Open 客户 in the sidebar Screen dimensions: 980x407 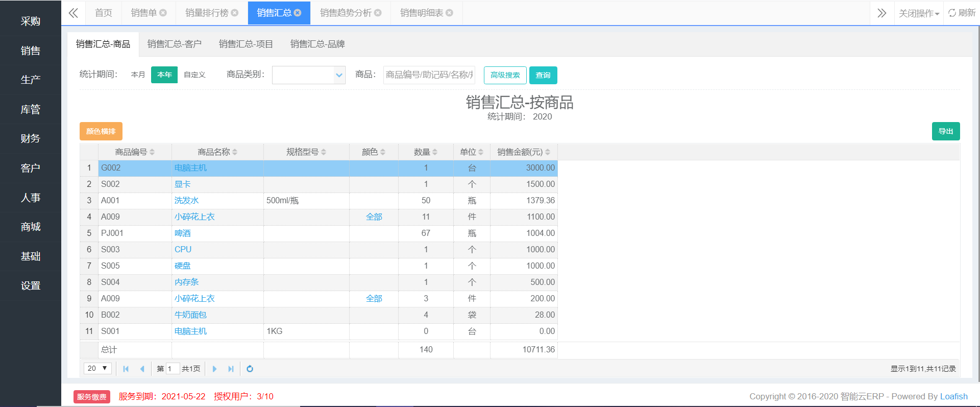[31, 168]
